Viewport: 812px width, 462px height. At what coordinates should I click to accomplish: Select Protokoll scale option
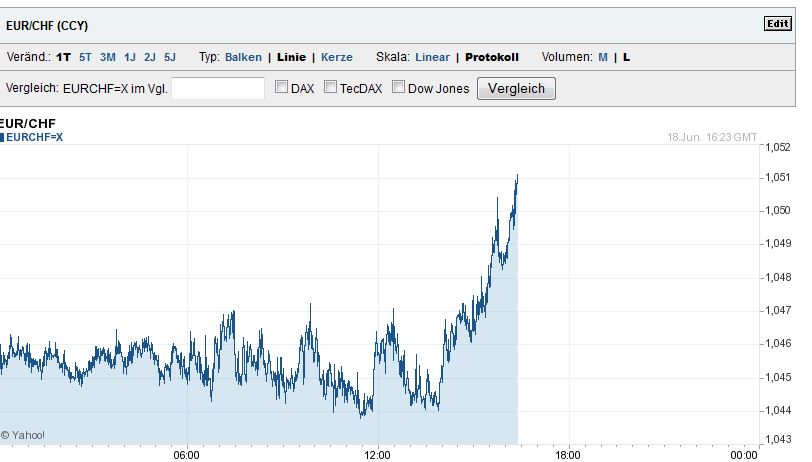tap(492, 57)
